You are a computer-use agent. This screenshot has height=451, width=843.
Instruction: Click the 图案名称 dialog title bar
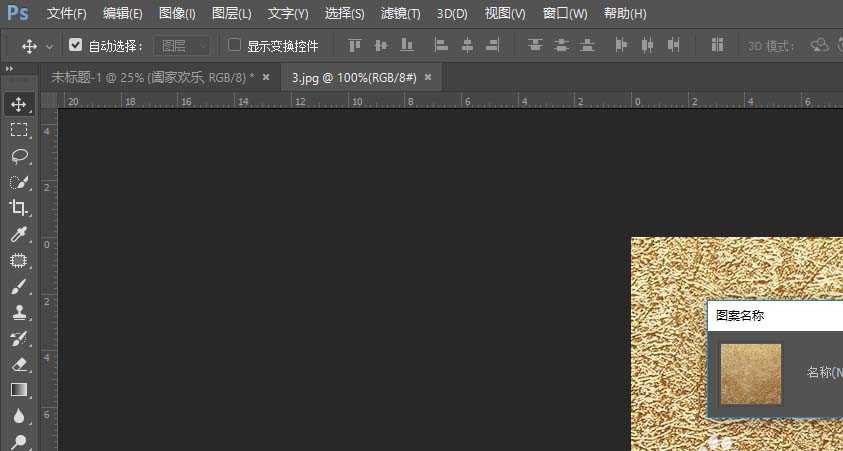coord(775,316)
